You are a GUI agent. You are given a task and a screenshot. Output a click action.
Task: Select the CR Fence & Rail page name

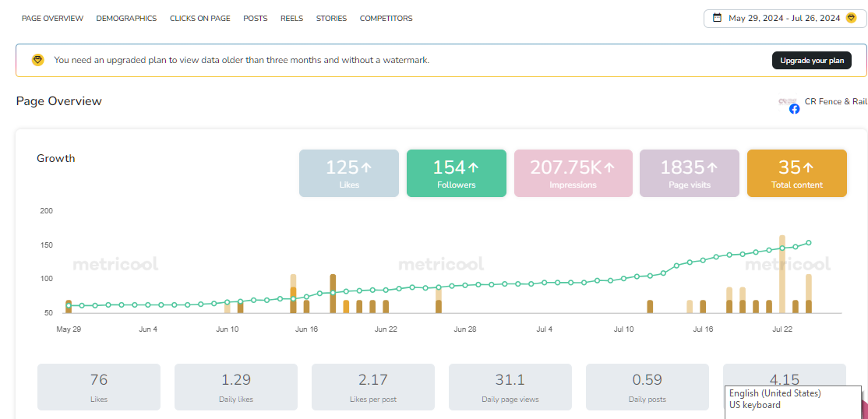[x=835, y=101]
